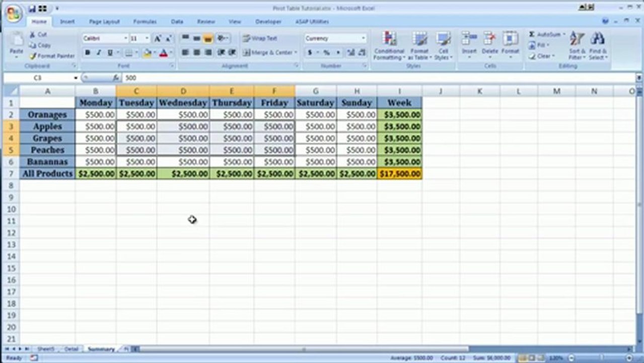Open the Calibri font name dropdown
This screenshot has height=363, width=644.
pos(125,38)
